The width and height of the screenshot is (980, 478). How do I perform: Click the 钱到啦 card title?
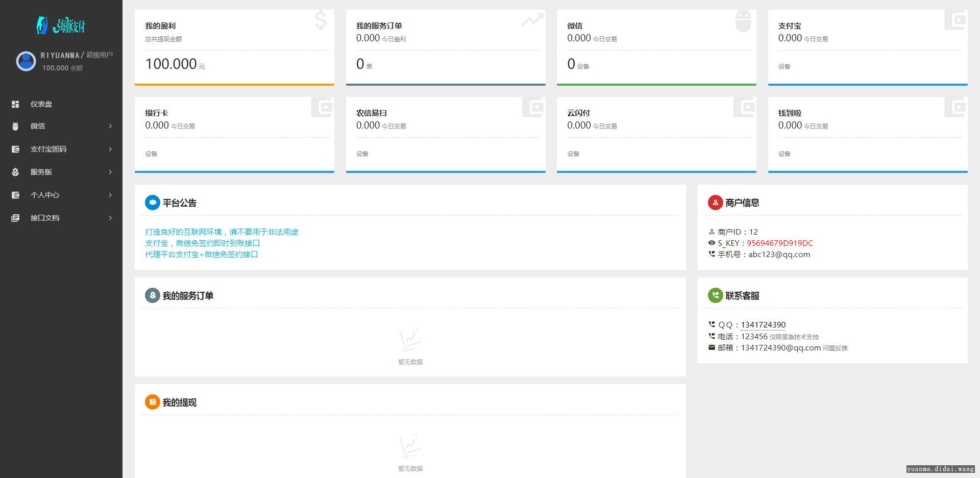tap(790, 113)
